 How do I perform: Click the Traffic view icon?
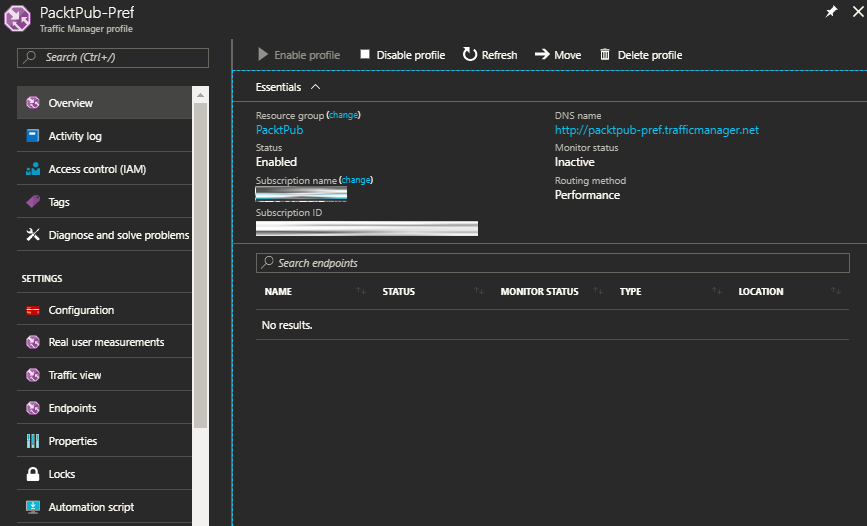pyautogui.click(x=33, y=375)
